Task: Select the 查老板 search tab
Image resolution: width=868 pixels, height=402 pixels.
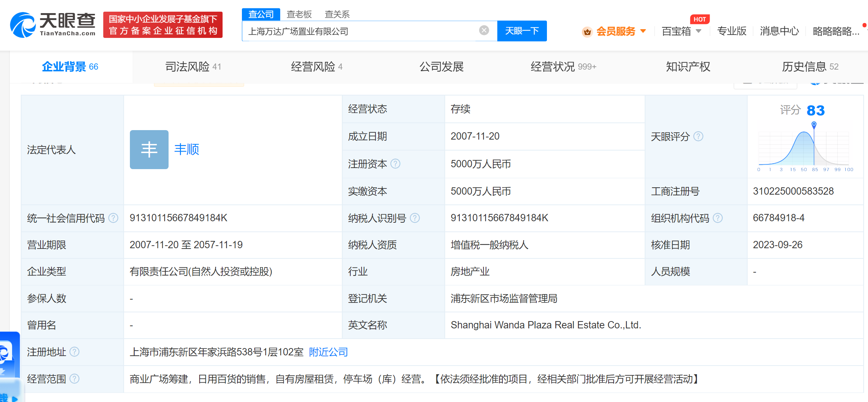Action: pos(299,14)
